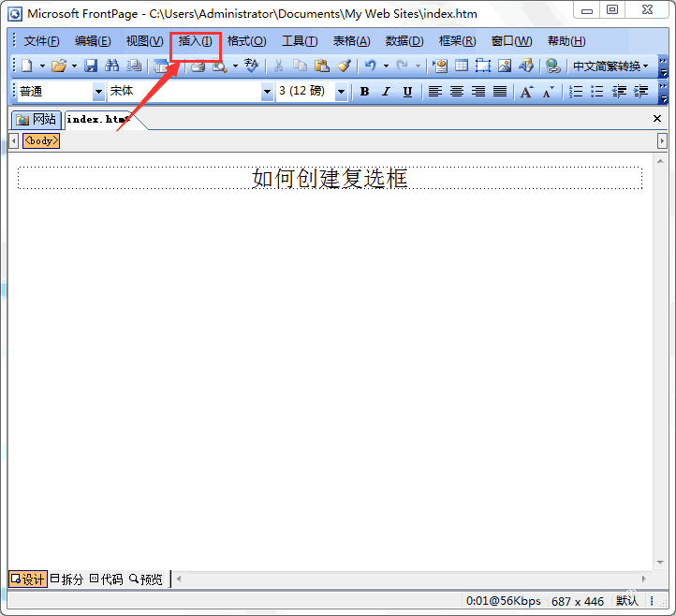This screenshot has height=616, width=676.
Task: Toggle bold formatting
Action: point(364,92)
